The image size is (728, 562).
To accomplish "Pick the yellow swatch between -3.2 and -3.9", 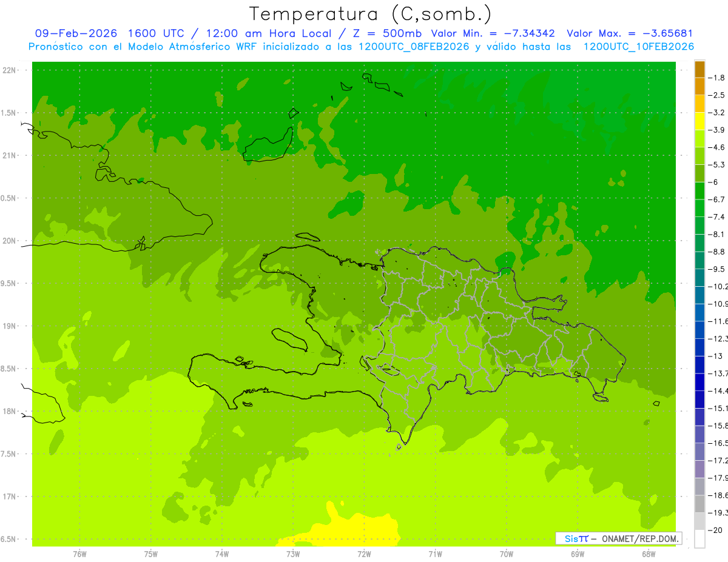I will click(x=699, y=121).
